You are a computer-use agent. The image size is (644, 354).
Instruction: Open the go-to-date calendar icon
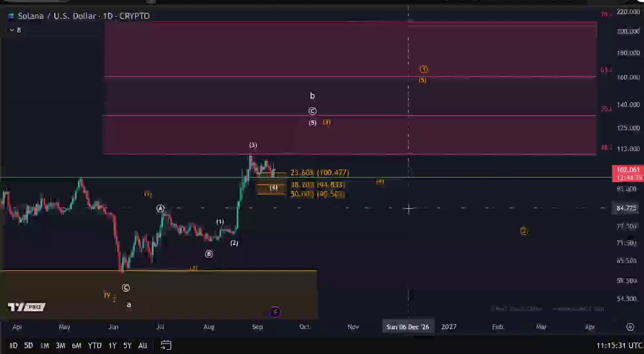click(166, 345)
